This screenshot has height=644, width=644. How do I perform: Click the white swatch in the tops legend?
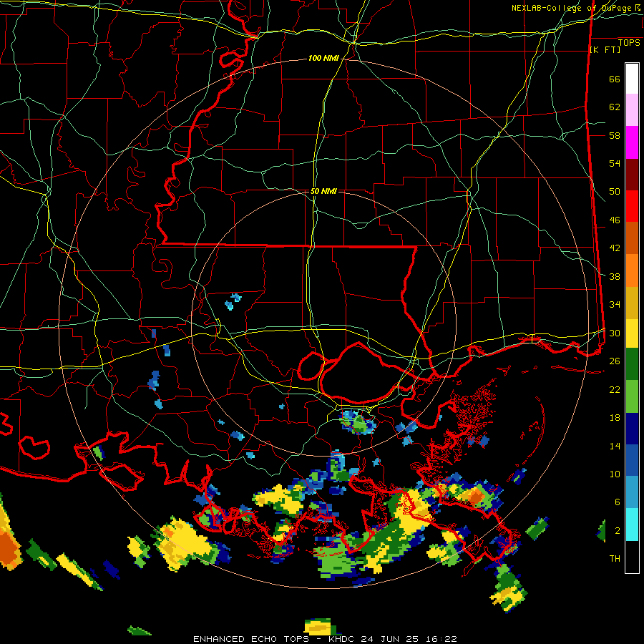point(632,79)
